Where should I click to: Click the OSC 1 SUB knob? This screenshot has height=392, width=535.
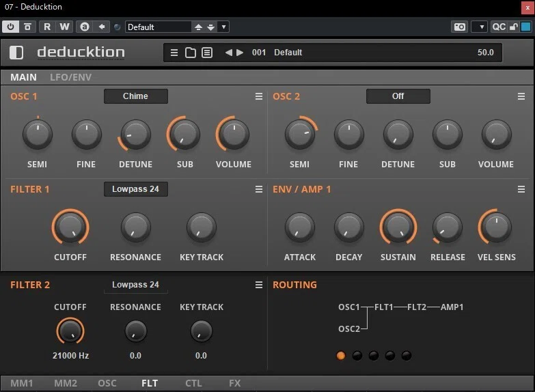click(x=184, y=135)
